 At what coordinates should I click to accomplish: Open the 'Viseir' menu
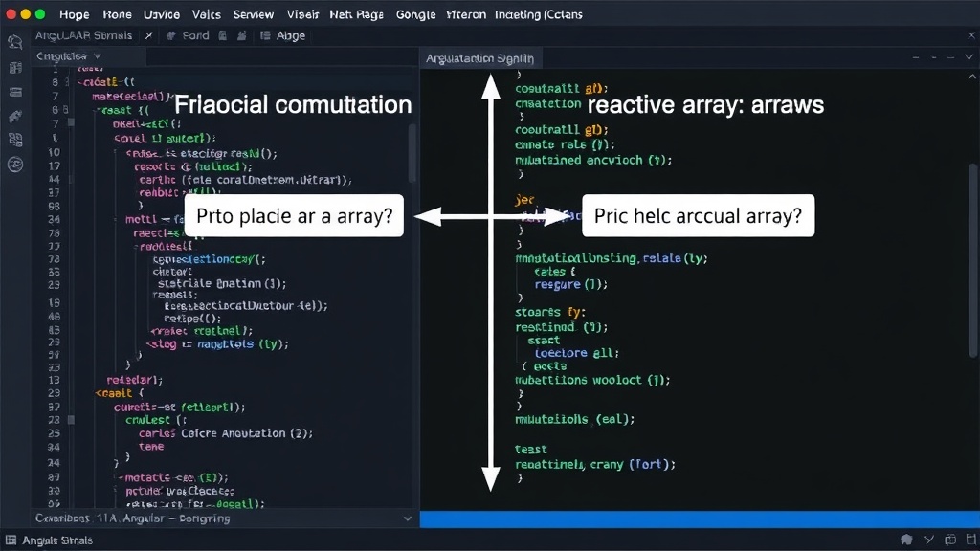tap(302, 14)
